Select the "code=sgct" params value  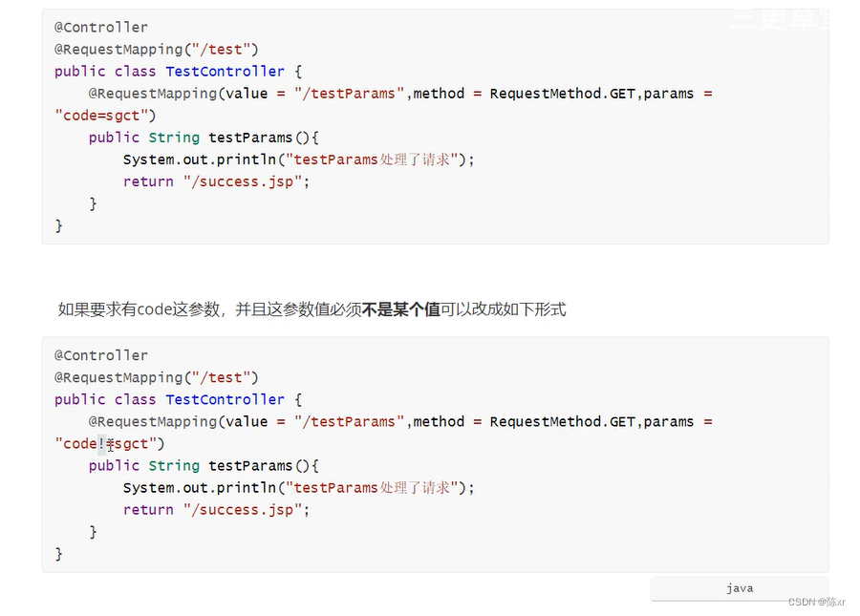click(x=100, y=115)
